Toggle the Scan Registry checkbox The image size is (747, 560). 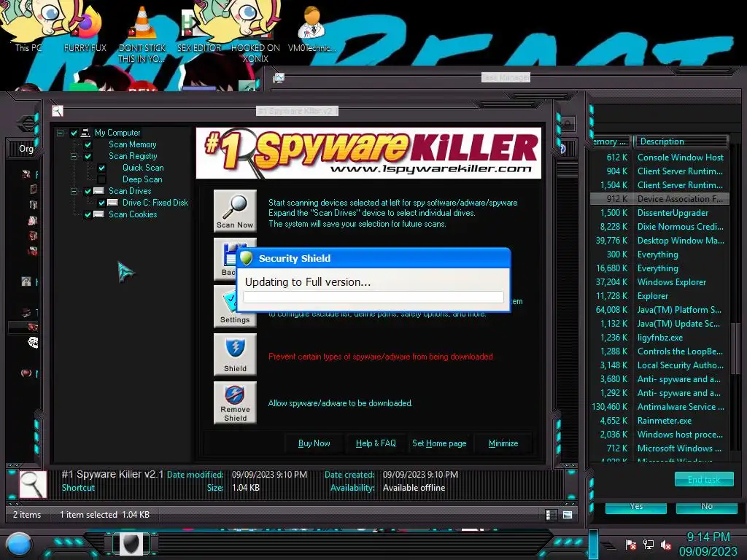(x=88, y=156)
